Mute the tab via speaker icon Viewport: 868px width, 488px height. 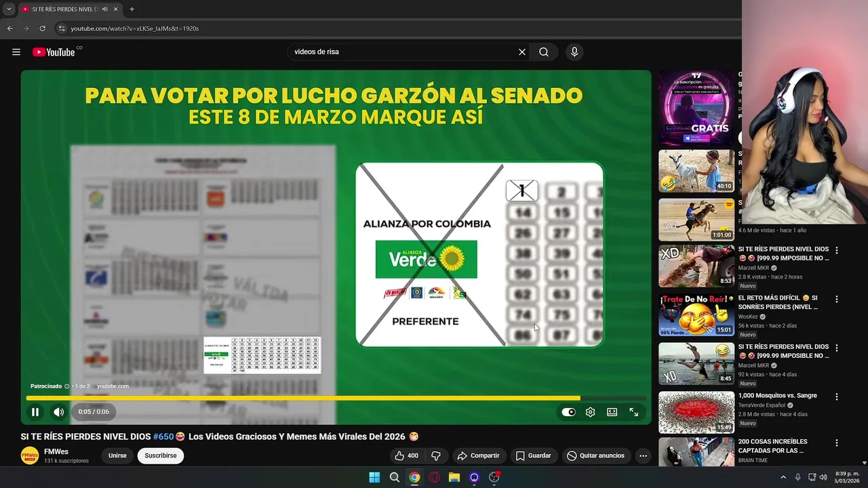[104, 9]
